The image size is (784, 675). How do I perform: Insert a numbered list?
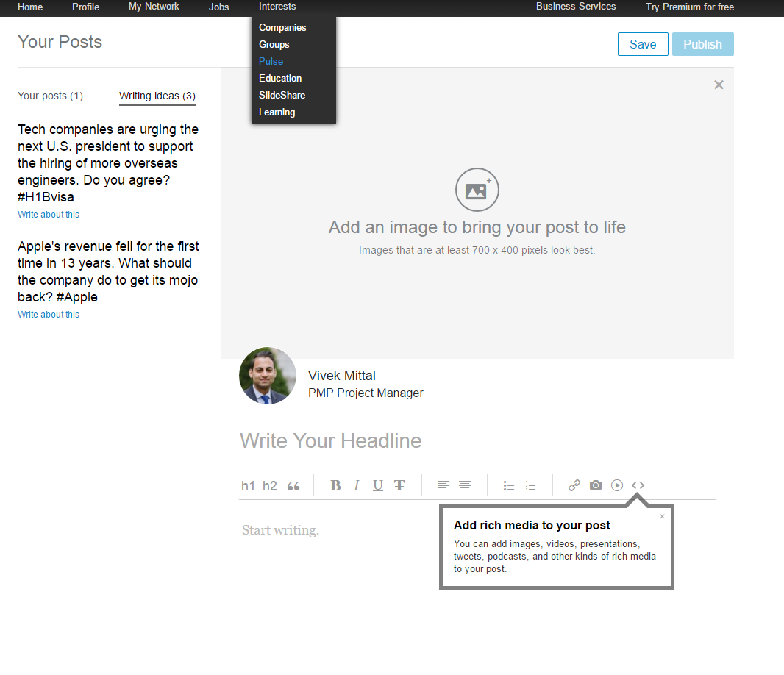pyautogui.click(x=530, y=485)
